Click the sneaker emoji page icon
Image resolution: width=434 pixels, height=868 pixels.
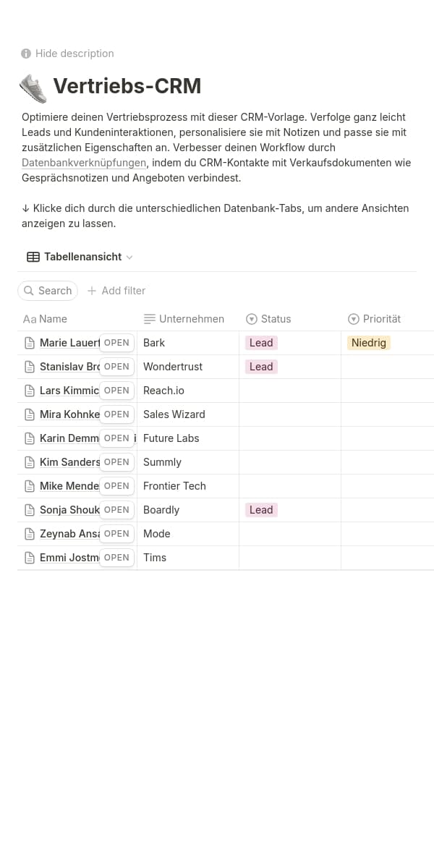point(32,87)
